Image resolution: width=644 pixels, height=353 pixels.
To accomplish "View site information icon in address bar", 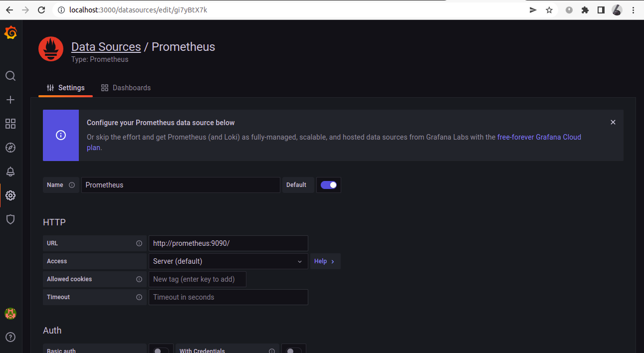I will coord(61,10).
